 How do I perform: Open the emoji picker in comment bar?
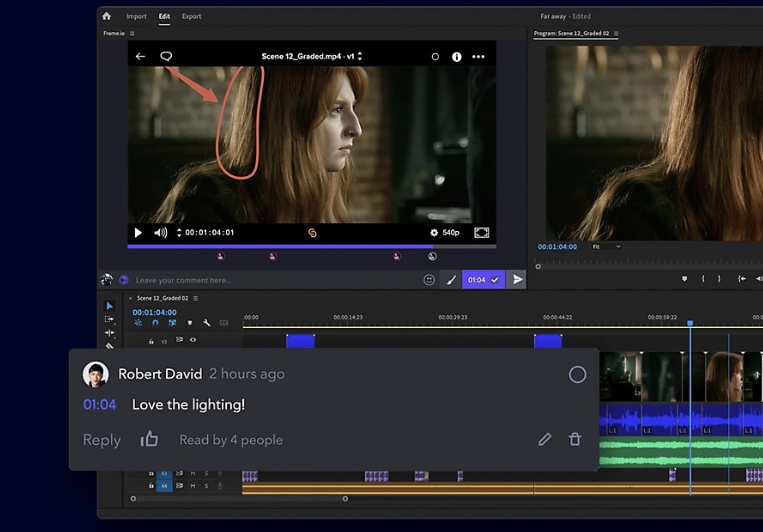(429, 280)
